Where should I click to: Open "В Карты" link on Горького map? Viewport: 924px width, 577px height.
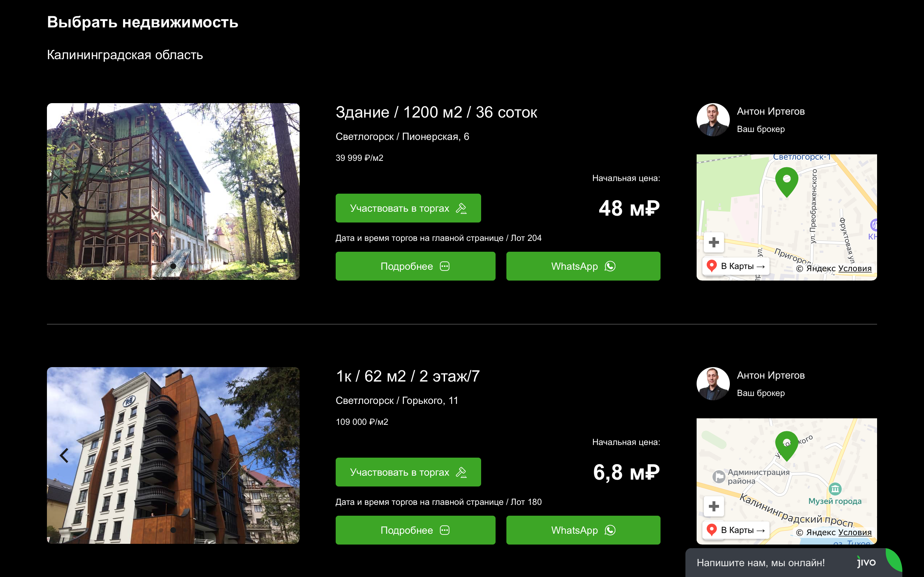coord(736,530)
